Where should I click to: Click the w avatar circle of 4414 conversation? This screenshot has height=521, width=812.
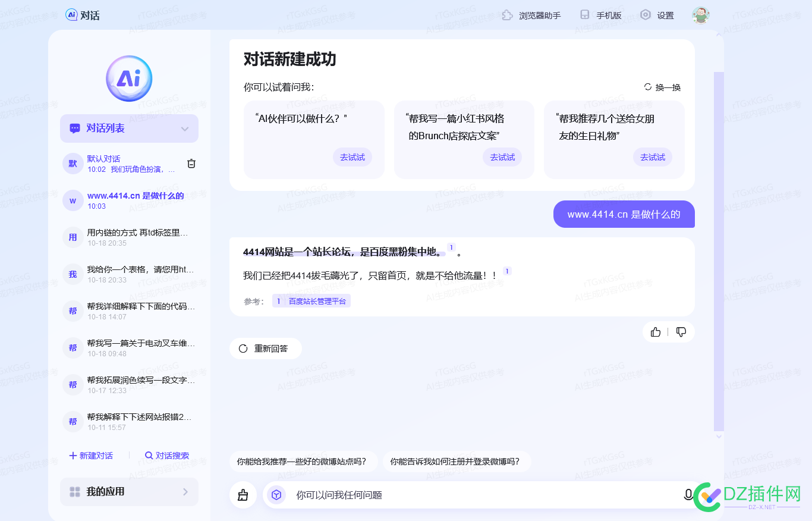click(73, 200)
